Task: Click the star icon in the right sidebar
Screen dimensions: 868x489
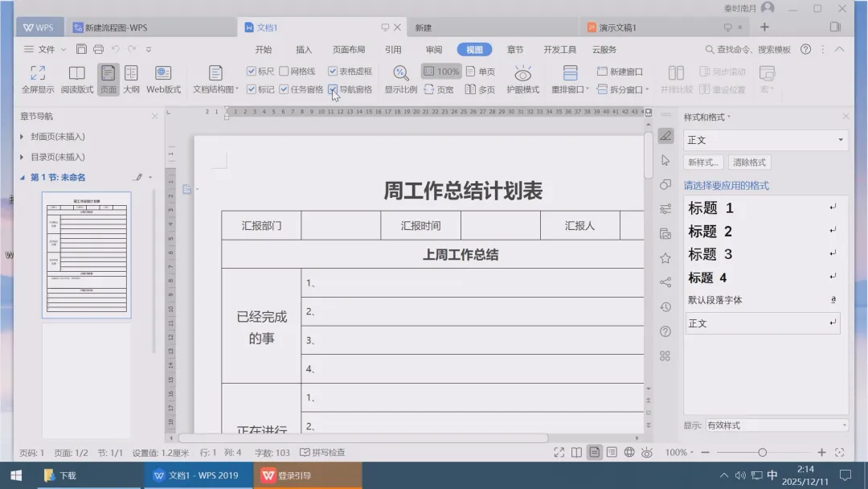Action: (665, 258)
